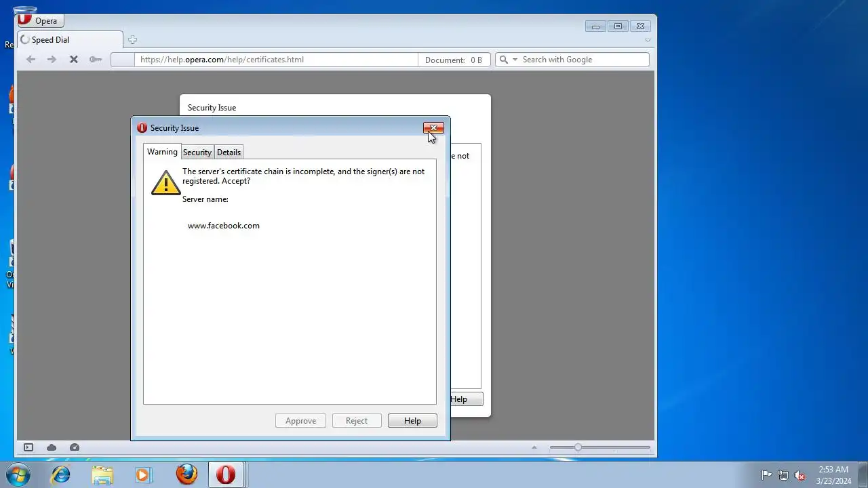Click the yellow warning triangle icon
This screenshot has width=868, height=488.
[165, 182]
